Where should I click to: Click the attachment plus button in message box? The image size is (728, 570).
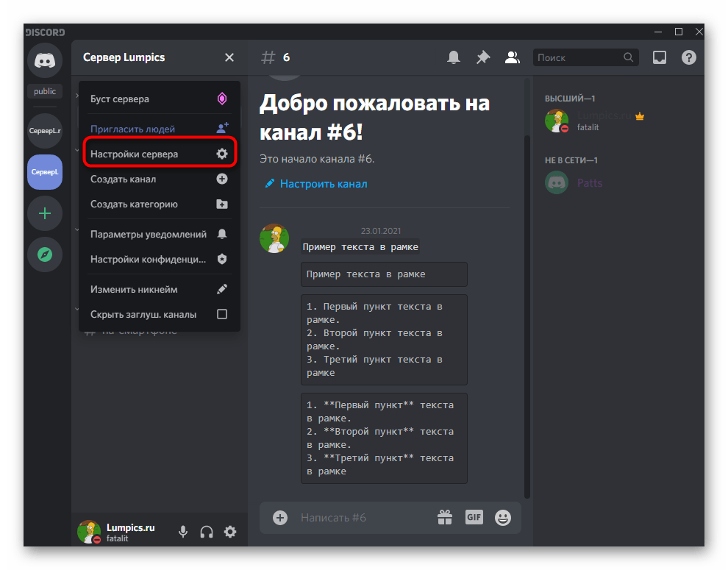coord(280,518)
